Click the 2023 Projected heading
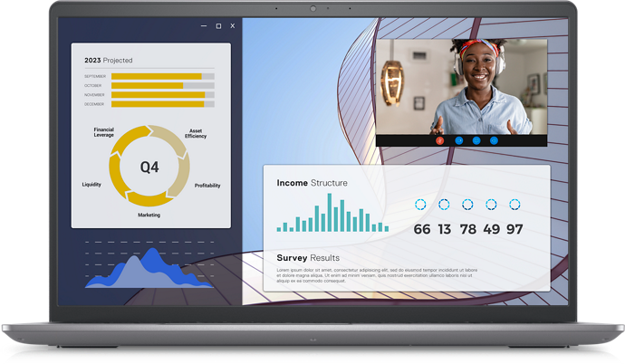The image size is (625, 364). tap(109, 60)
